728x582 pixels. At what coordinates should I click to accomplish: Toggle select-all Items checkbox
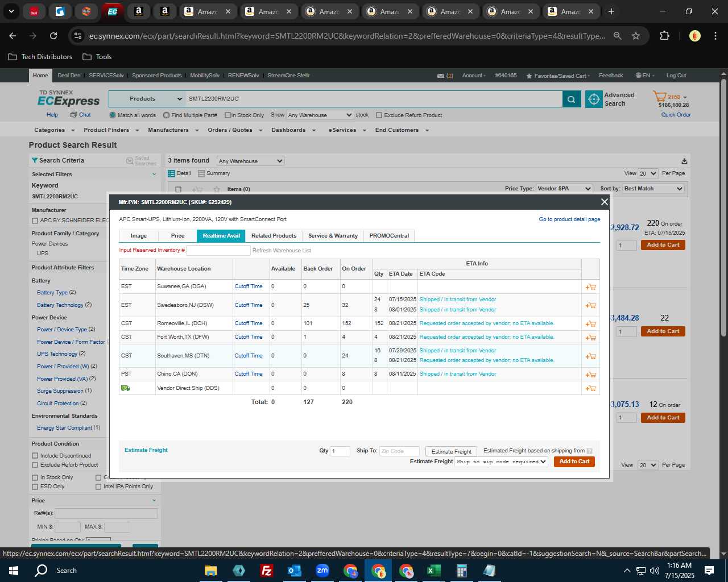click(178, 189)
